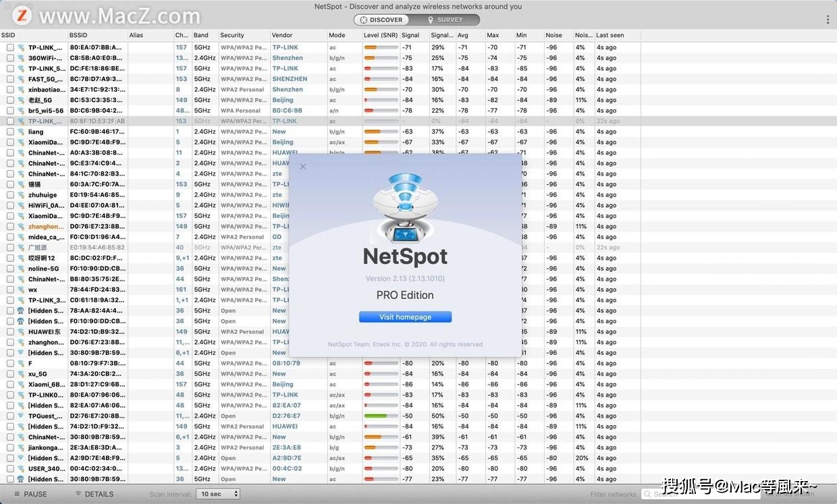Select the DISCOVER tab
Viewport: 837px width, 504px height.
tap(381, 20)
